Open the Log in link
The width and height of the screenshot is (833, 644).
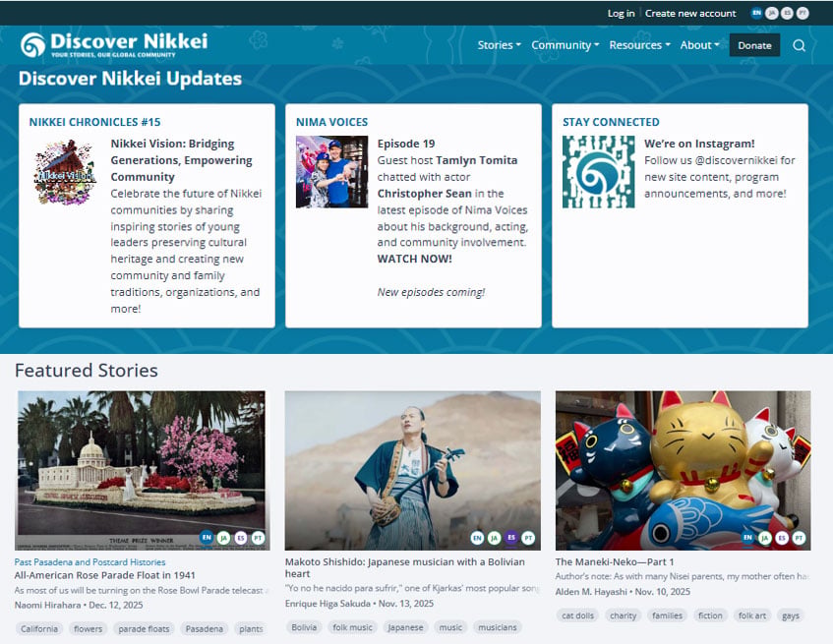(621, 13)
